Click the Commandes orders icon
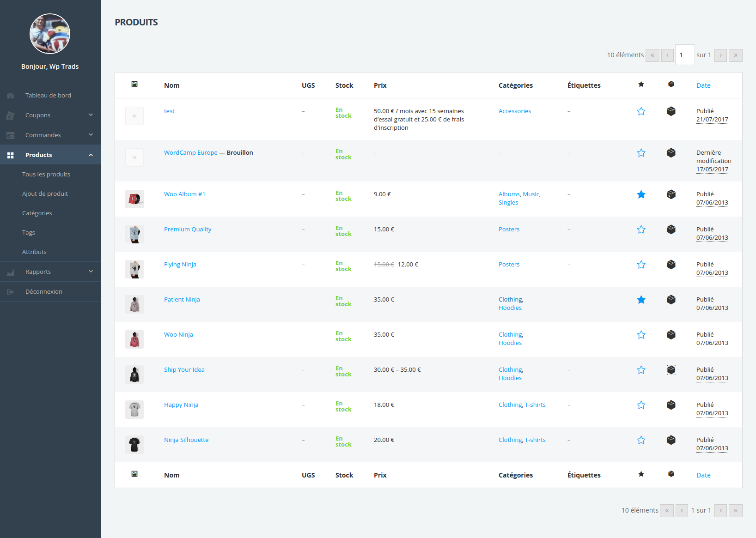Viewport: 756px width, 538px height. pos(10,135)
